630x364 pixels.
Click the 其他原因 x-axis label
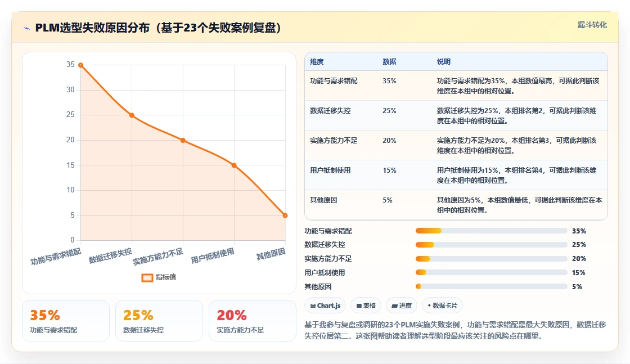tap(271, 254)
